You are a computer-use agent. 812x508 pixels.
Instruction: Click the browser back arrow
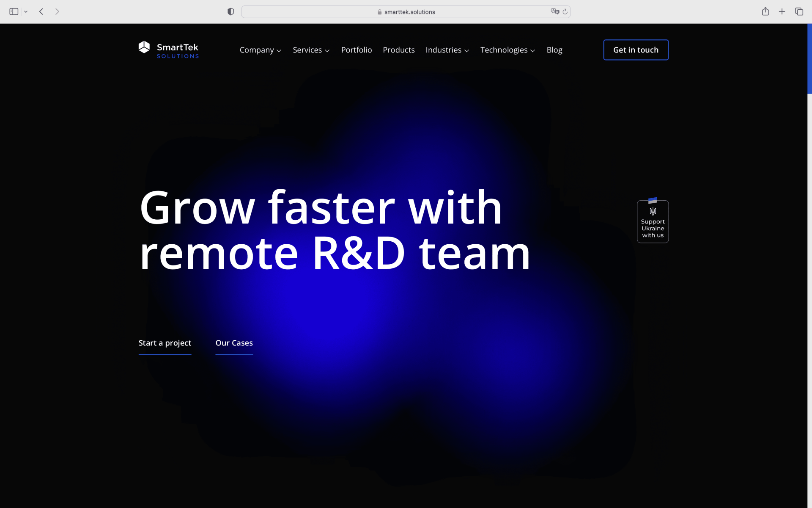[x=41, y=11]
